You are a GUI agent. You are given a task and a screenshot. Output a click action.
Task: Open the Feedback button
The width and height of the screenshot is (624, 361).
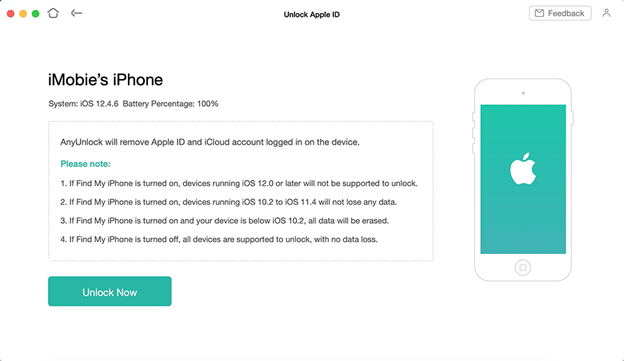coord(560,13)
